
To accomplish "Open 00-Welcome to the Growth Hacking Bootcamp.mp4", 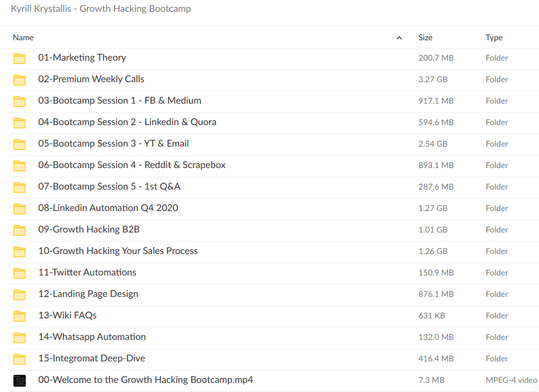I will 145,380.
